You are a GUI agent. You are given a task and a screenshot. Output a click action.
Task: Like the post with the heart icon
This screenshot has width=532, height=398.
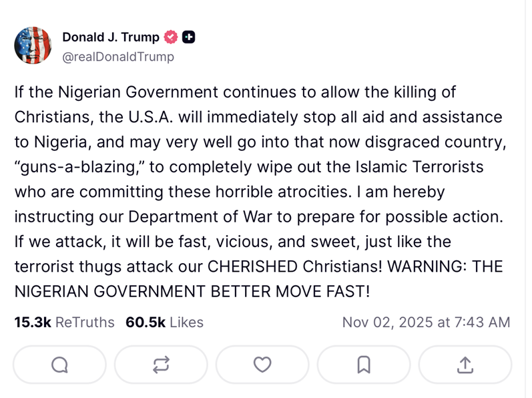(262, 365)
